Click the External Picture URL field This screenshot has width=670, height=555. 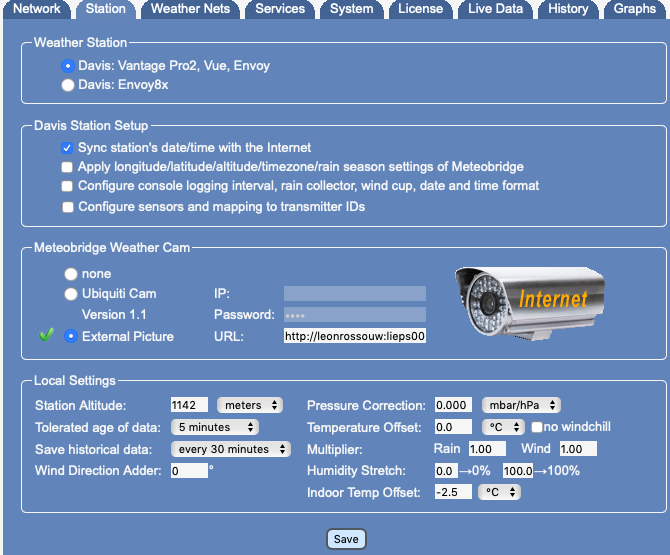[x=355, y=336]
